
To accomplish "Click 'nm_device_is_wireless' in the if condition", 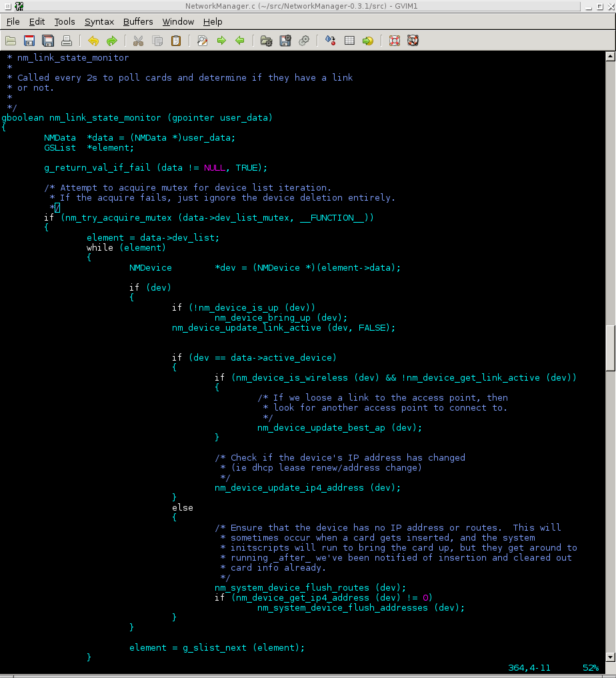I will coord(292,377).
